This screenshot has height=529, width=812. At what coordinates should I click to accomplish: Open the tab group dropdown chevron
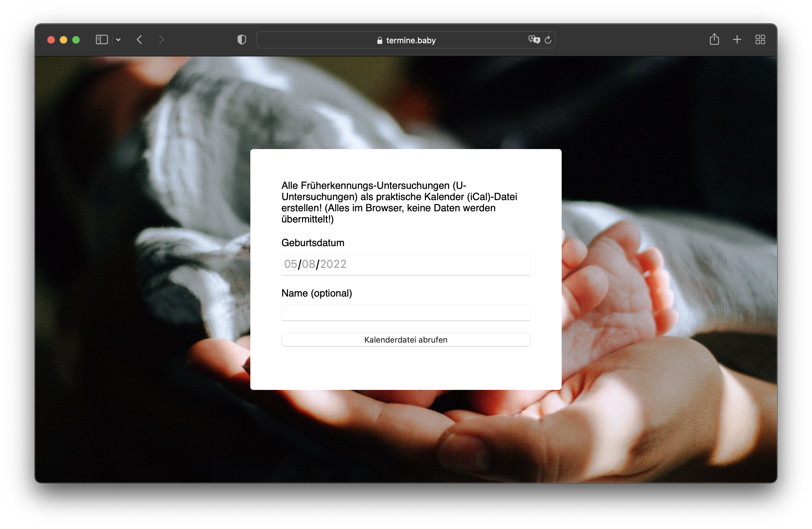pyautogui.click(x=118, y=40)
